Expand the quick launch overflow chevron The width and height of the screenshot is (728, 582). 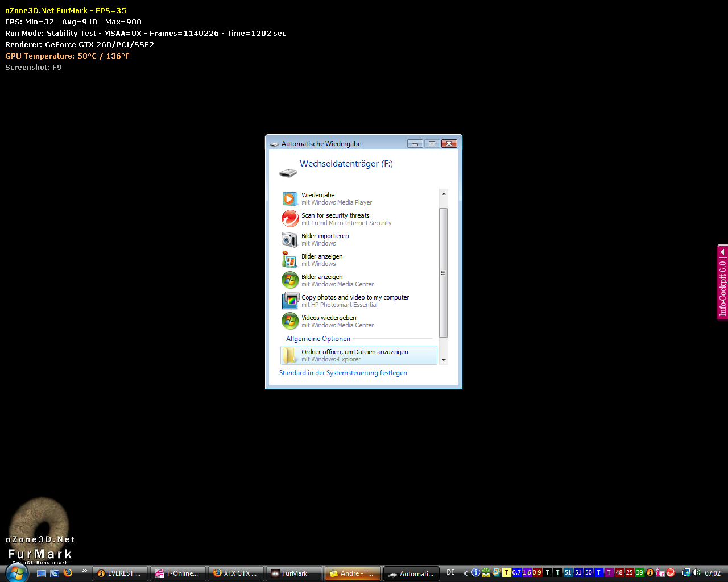(x=85, y=571)
